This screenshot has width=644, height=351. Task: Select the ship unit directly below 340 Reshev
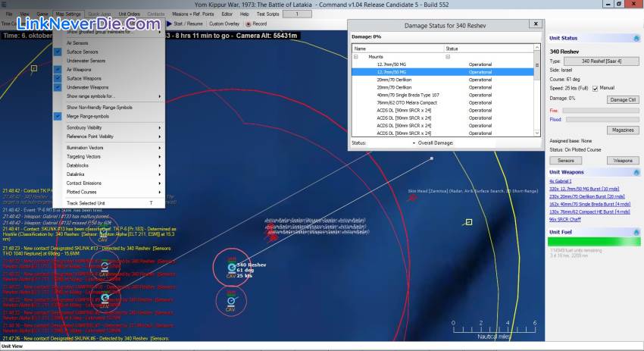click(x=231, y=301)
